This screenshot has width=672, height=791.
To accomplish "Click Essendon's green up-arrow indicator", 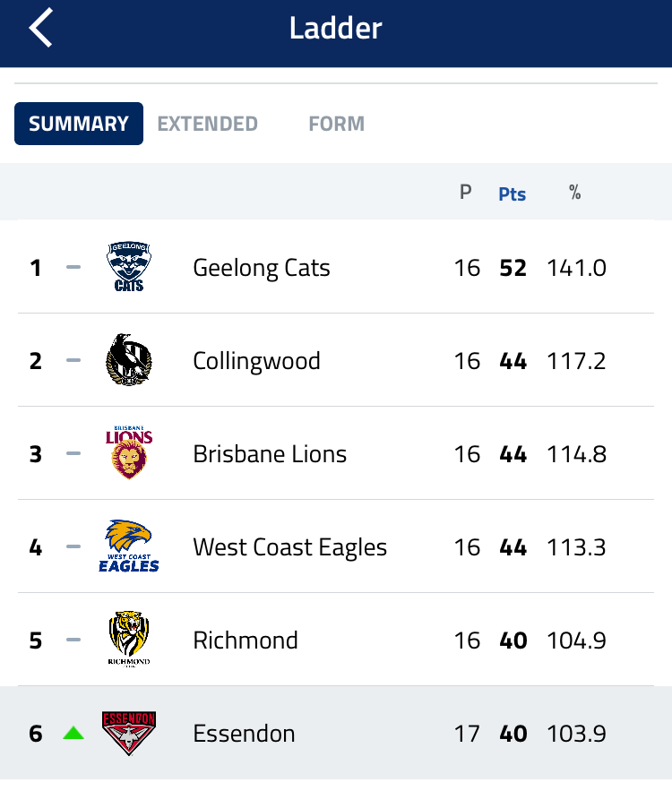I will click(73, 733).
